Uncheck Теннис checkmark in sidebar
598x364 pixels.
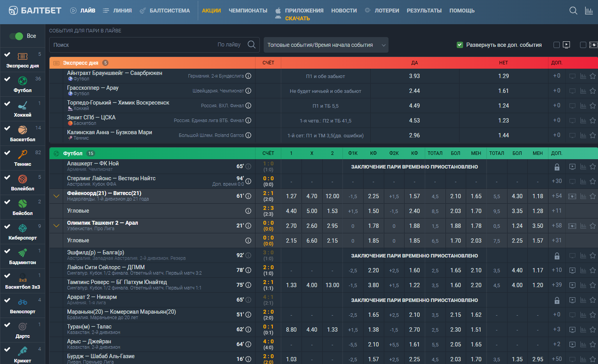(x=7, y=153)
